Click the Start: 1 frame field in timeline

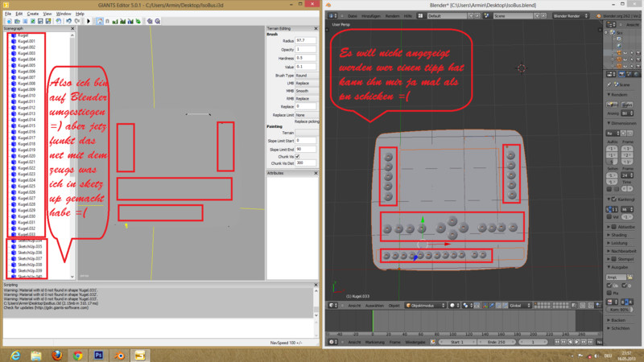[x=457, y=342]
